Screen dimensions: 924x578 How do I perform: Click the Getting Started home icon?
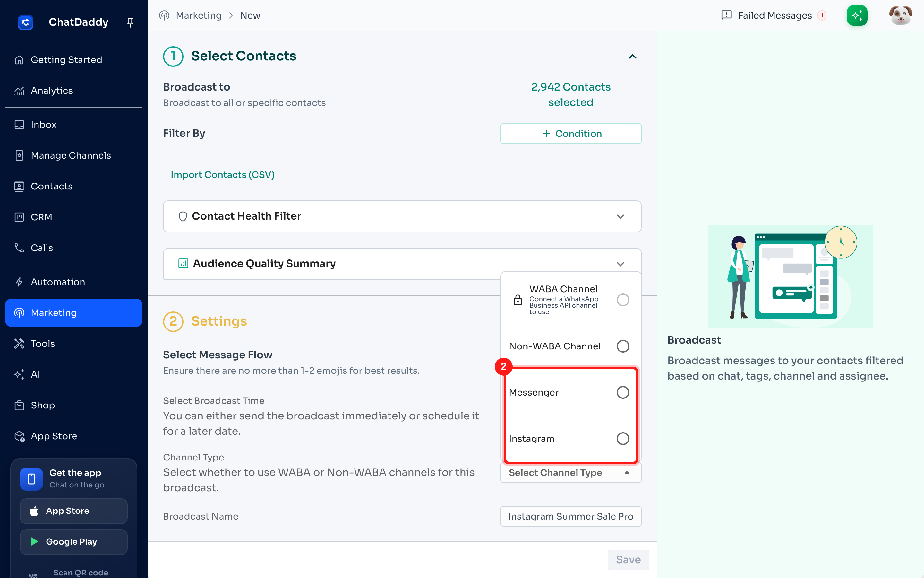[19, 60]
